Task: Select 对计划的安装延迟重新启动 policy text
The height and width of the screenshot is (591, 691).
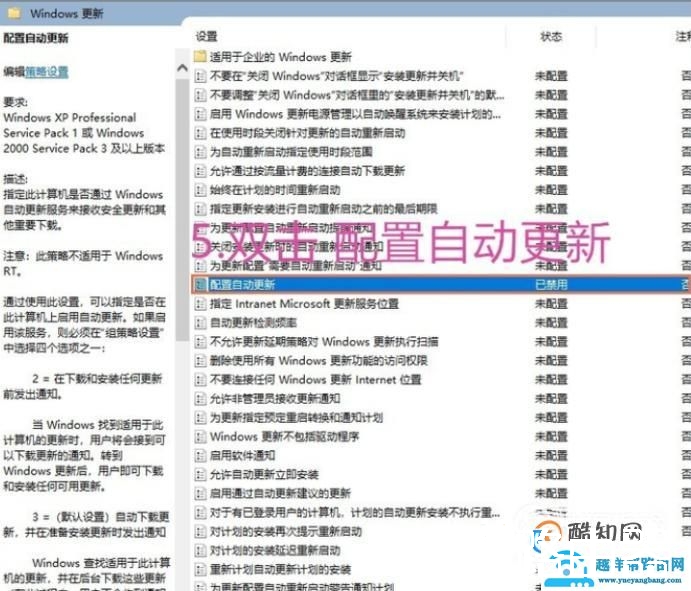Action: [275, 550]
